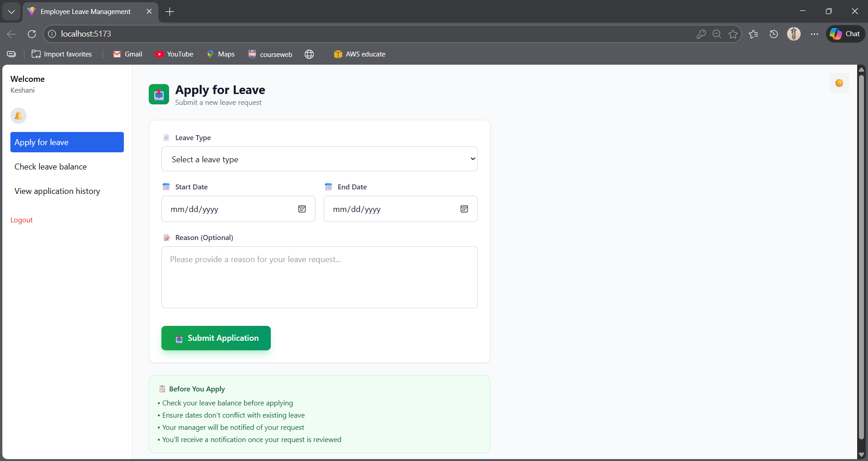868x461 pixels.
Task: Click the Submit Application button
Action: [x=216, y=338]
